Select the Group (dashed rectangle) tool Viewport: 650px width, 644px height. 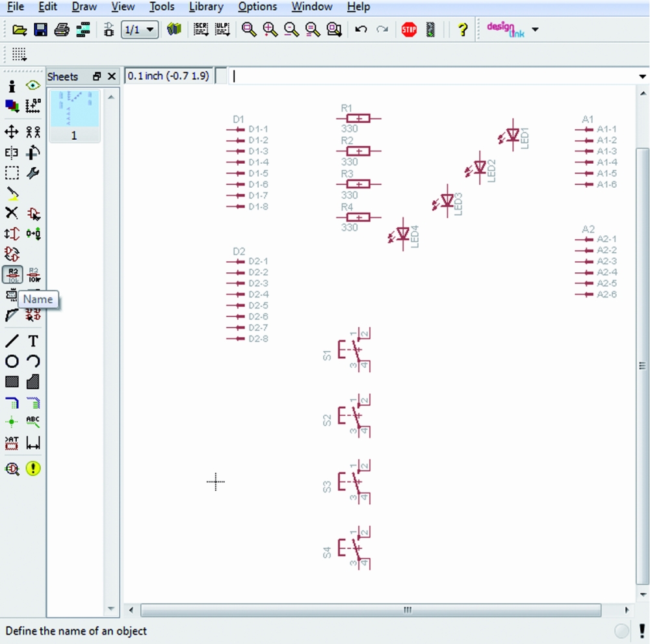click(x=12, y=173)
